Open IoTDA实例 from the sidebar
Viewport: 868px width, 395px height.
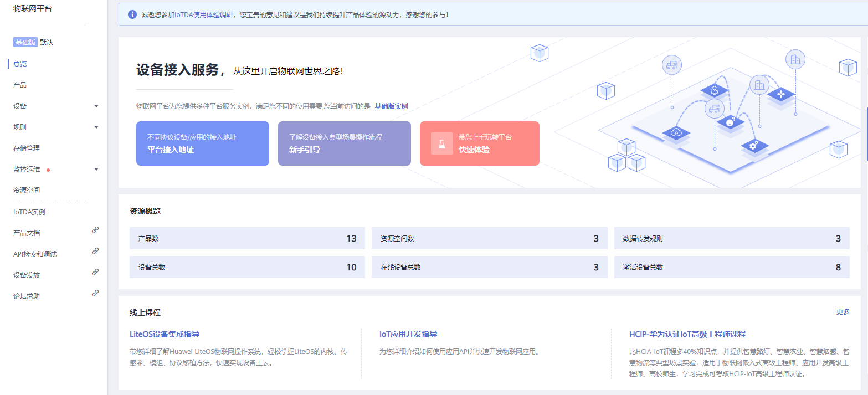29,212
